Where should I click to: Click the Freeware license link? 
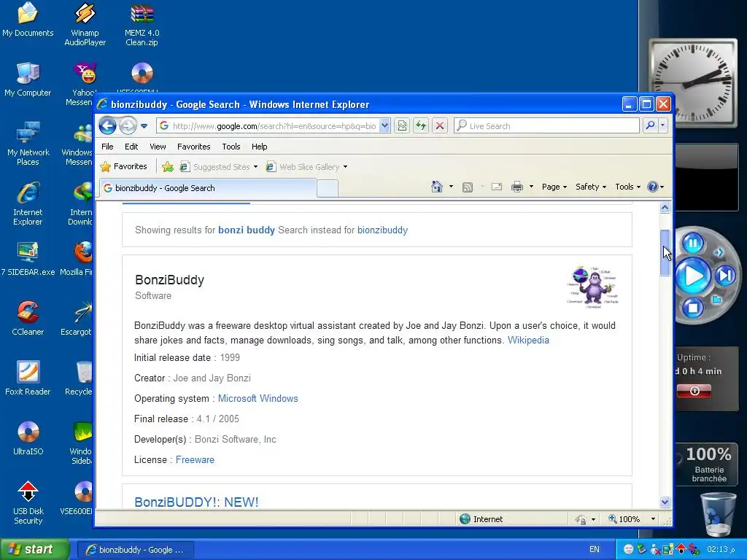tap(195, 460)
